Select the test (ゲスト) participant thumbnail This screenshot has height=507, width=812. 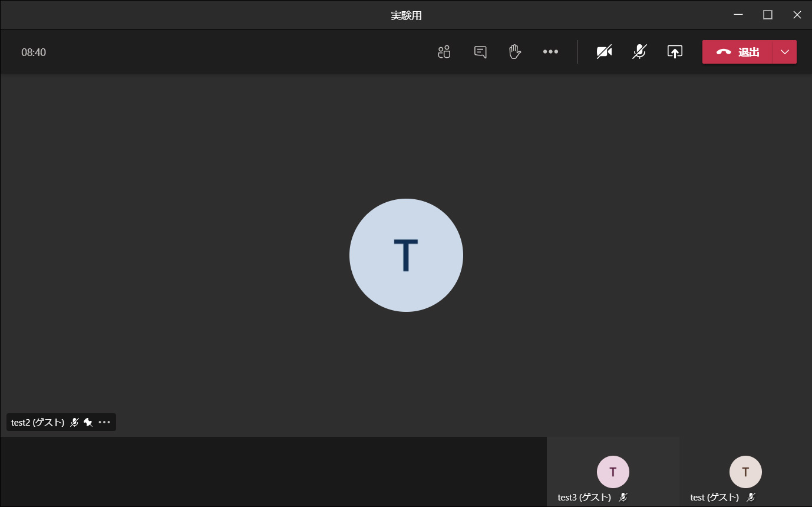tap(745, 472)
